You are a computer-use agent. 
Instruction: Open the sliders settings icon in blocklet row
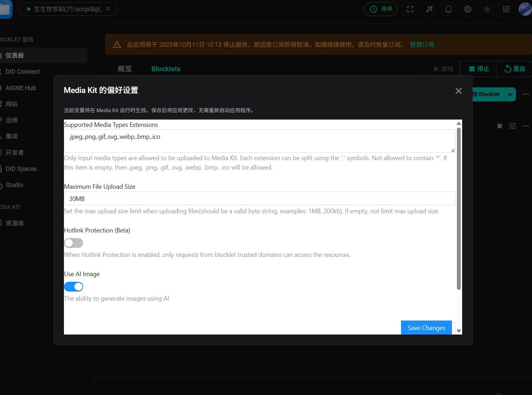[x=513, y=126]
